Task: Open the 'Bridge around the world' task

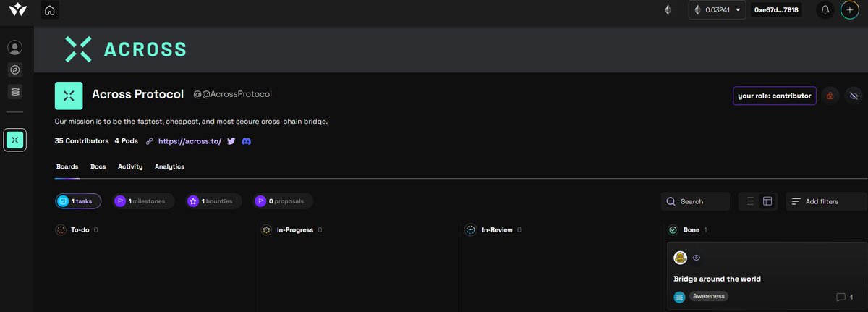Action: click(717, 279)
